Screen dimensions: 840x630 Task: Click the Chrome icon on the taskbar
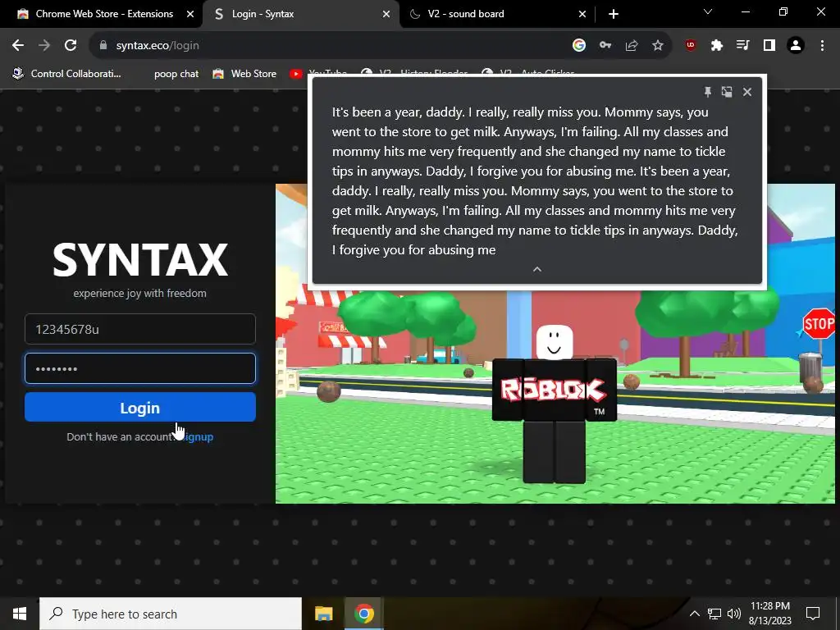[x=363, y=614]
